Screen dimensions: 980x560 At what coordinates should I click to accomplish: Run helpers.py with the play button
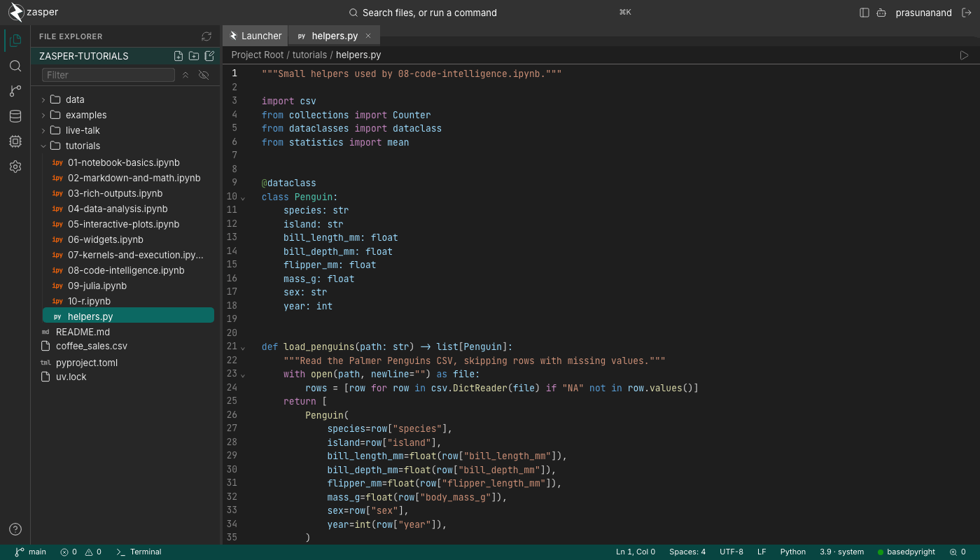point(964,55)
